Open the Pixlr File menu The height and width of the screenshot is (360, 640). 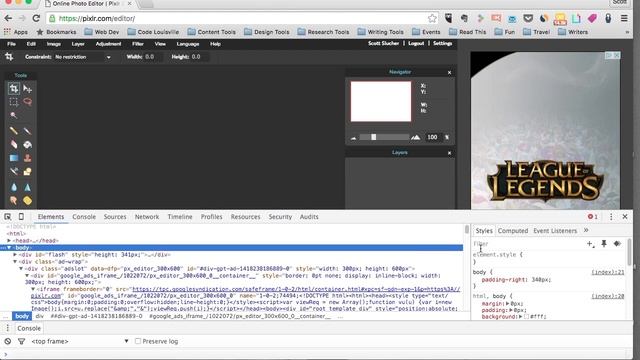pyautogui.click(x=11, y=44)
